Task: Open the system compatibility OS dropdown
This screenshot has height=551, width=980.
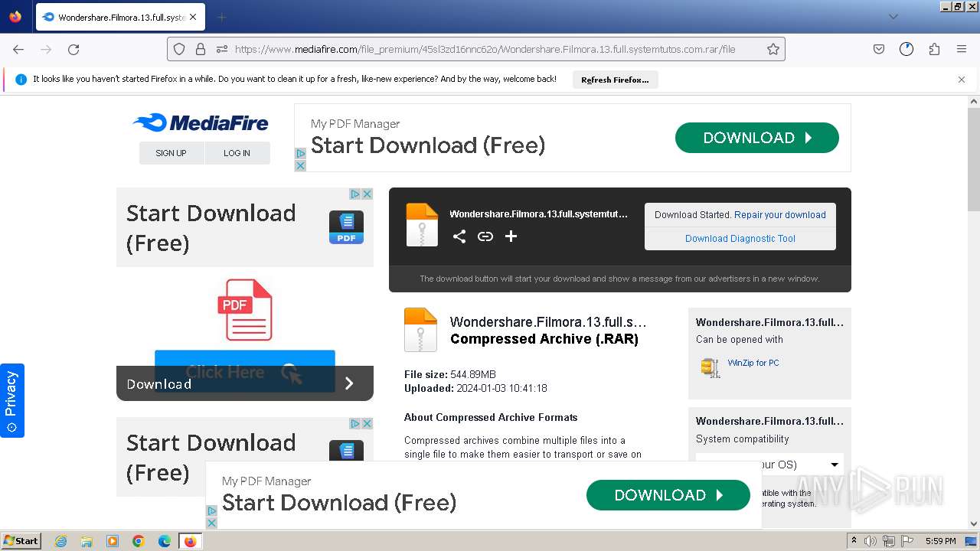Action: [x=769, y=465]
